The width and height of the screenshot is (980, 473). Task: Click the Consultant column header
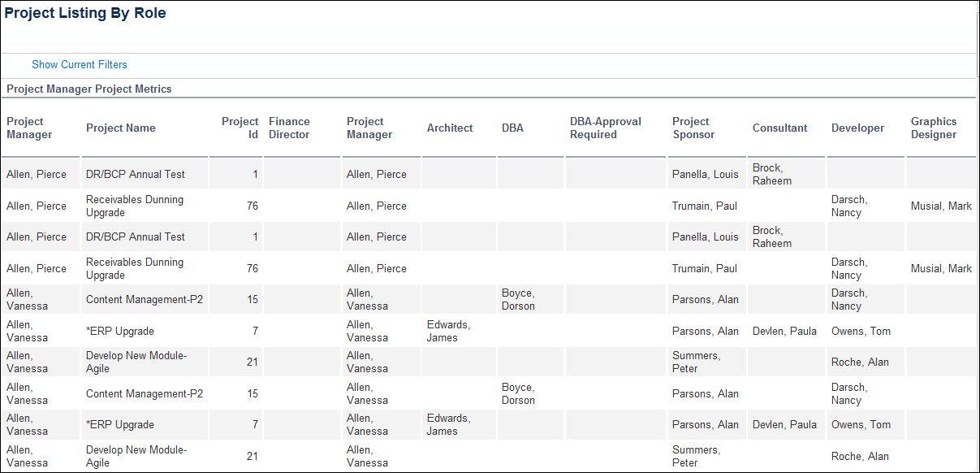click(779, 128)
